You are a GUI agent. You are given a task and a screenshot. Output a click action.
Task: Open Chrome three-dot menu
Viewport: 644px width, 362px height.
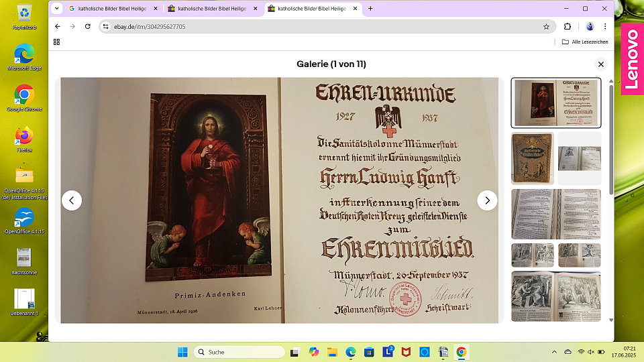pyautogui.click(x=605, y=26)
